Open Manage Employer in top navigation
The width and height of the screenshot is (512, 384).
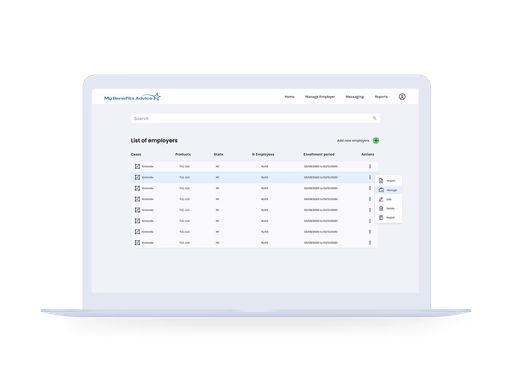[320, 97]
